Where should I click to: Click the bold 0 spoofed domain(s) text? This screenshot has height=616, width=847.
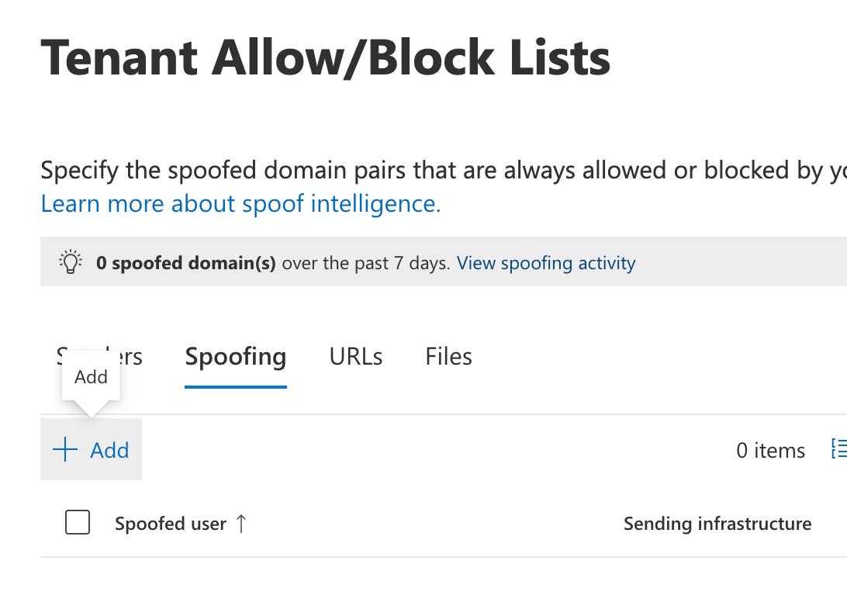[186, 263]
